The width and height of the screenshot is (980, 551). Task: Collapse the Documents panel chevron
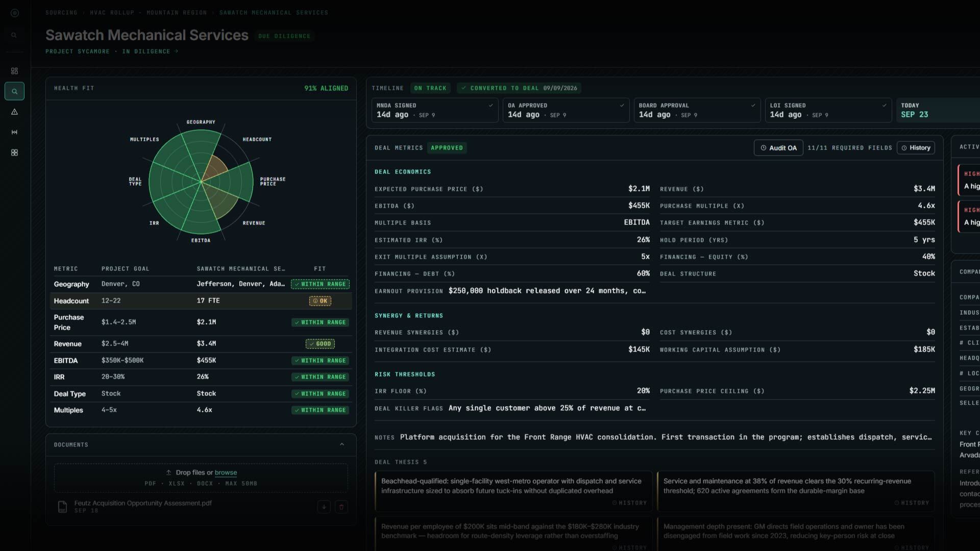pos(342,444)
